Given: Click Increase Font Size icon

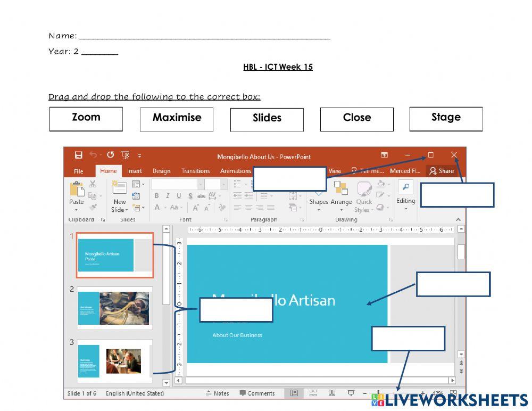Looking at the screenshot, I should [x=196, y=208].
